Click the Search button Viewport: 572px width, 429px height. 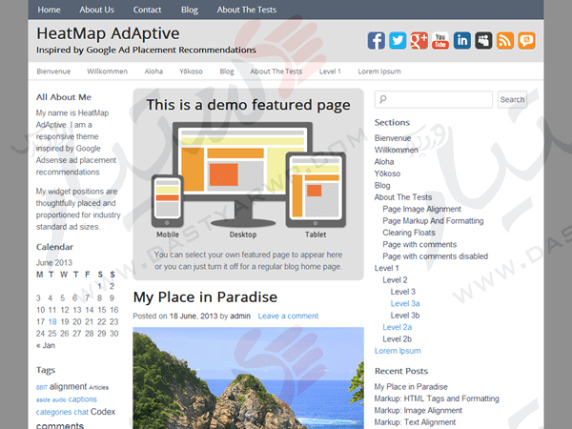pos(512,99)
